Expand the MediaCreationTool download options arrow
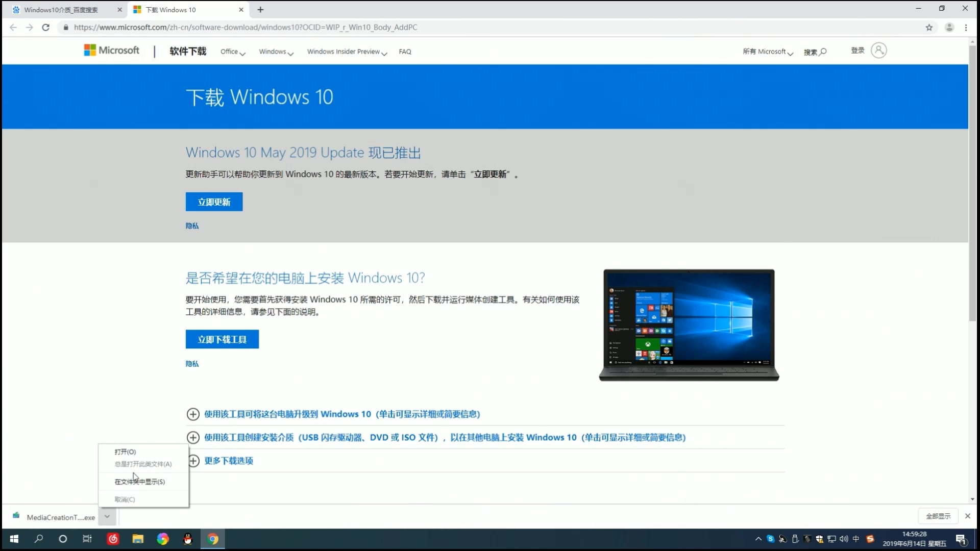The image size is (980, 551). pyautogui.click(x=107, y=517)
